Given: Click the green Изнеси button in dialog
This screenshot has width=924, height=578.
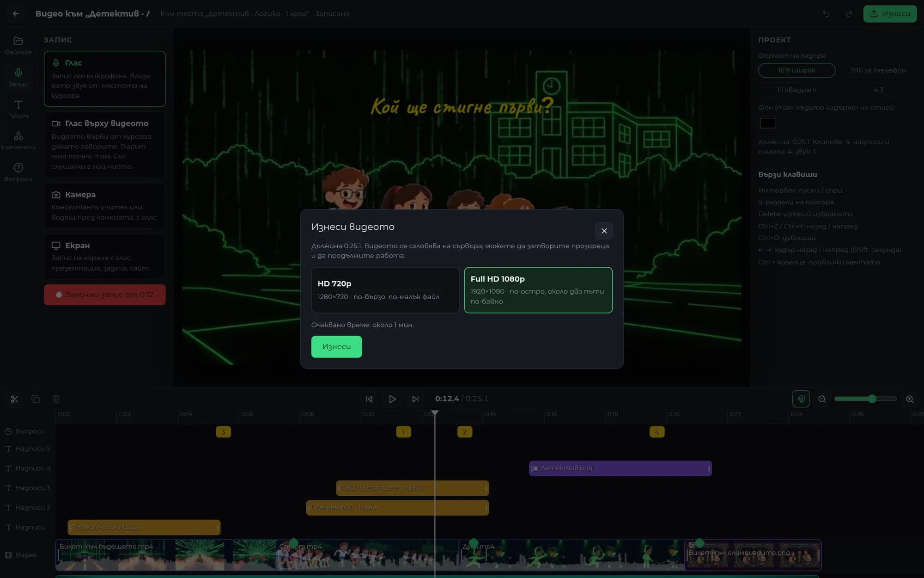Looking at the screenshot, I should pyautogui.click(x=336, y=347).
